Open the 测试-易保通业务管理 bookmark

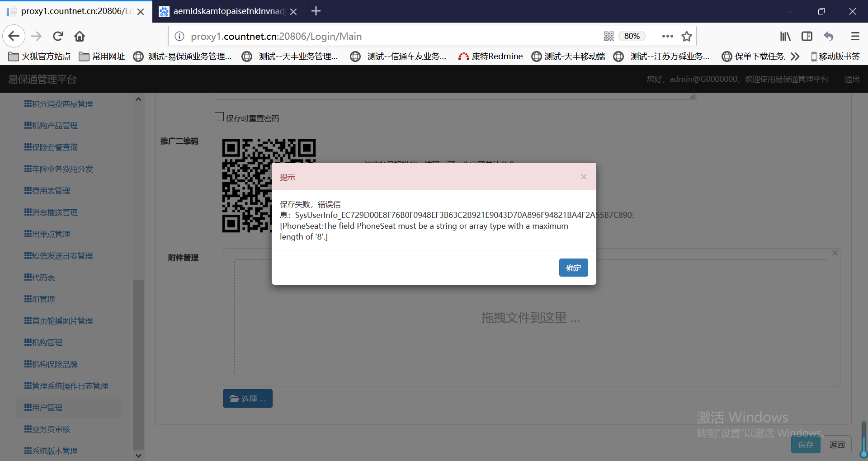183,56
